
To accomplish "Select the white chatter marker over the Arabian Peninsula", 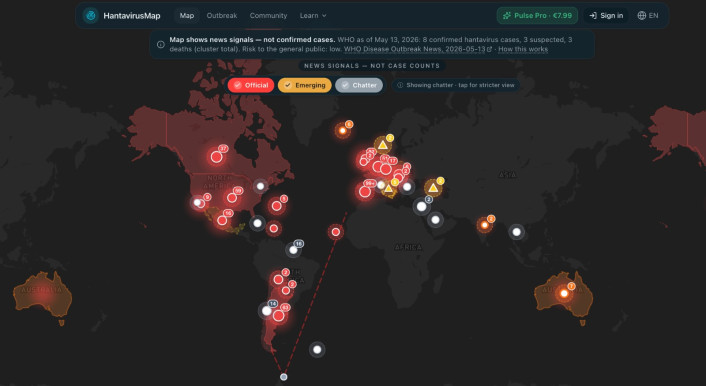I will click(x=435, y=220).
